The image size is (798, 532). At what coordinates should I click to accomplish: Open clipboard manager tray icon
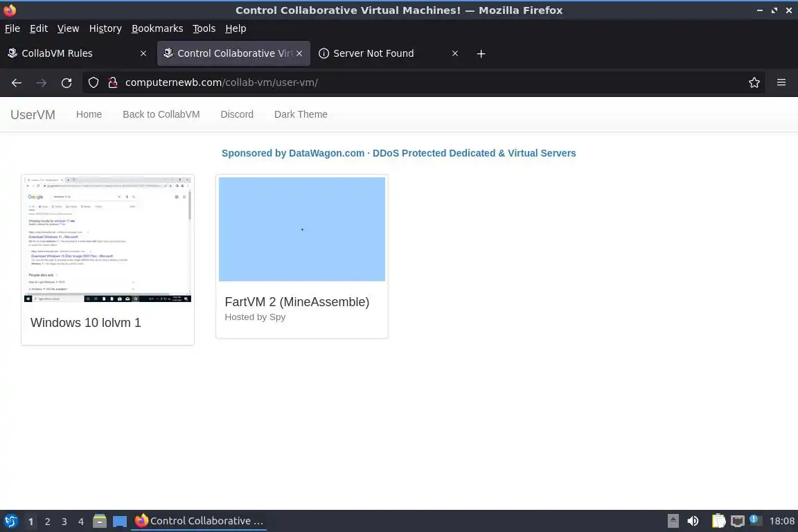(718, 521)
